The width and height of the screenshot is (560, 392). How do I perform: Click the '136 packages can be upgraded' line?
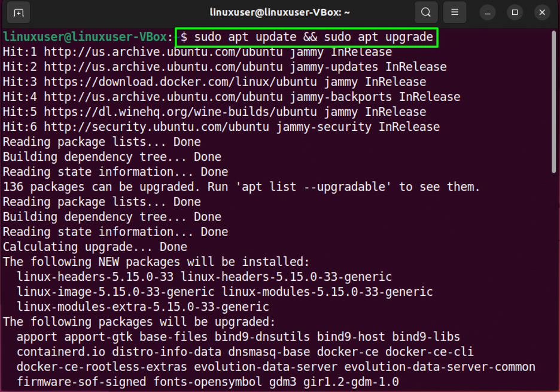[241, 187]
